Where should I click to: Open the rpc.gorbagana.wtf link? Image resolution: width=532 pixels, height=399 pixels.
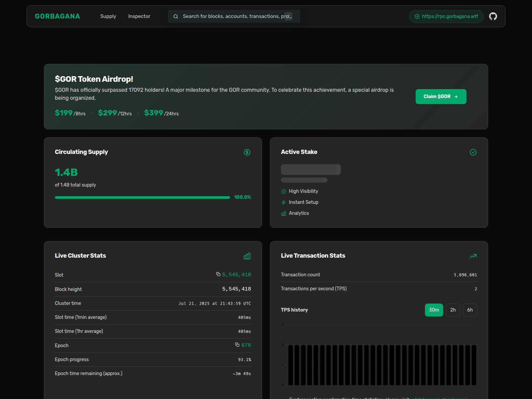pyautogui.click(x=446, y=16)
